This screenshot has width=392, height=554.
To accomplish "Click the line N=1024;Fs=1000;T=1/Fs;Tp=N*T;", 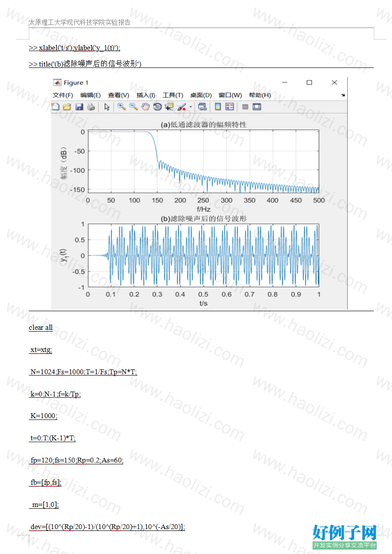I will (83, 372).
